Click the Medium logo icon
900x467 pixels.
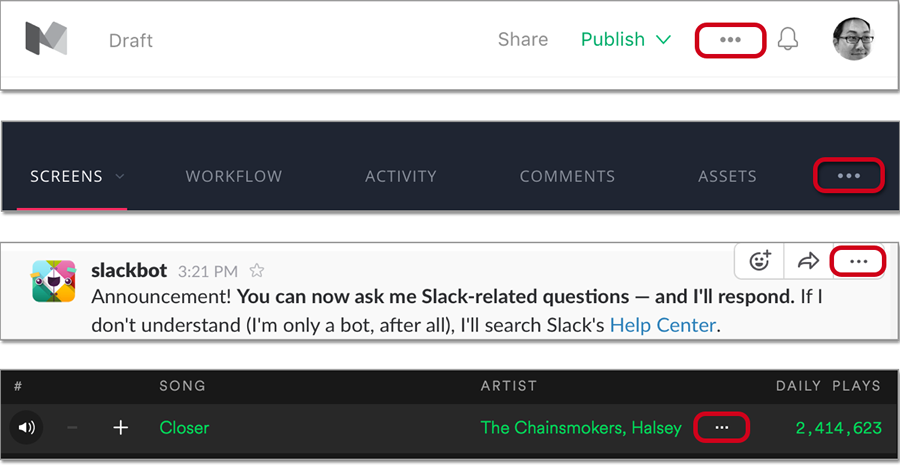[x=47, y=40]
